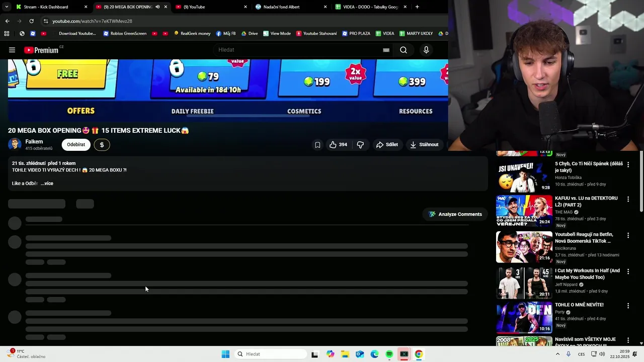The width and height of the screenshot is (644, 362).
Task: Open Falkem channel avatar
Action: tap(15, 145)
